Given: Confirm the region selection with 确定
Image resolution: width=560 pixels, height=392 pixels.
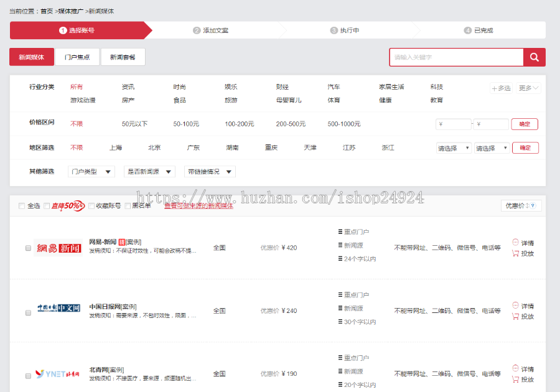Looking at the screenshot, I should pos(525,148).
